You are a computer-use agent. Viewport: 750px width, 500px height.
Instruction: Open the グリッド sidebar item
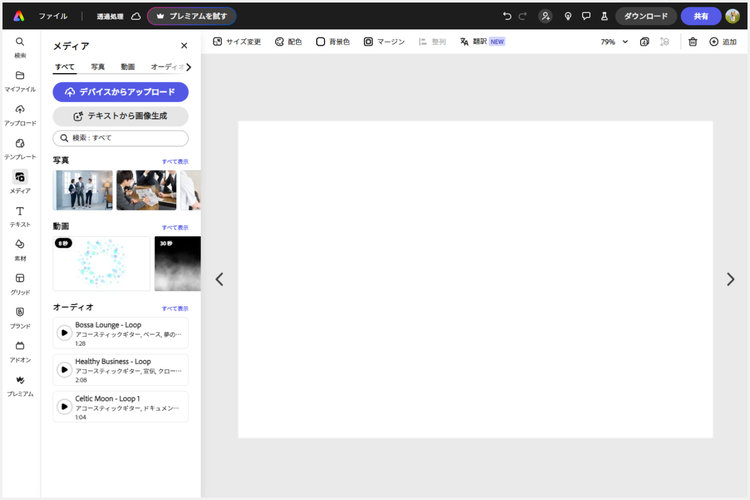click(20, 284)
